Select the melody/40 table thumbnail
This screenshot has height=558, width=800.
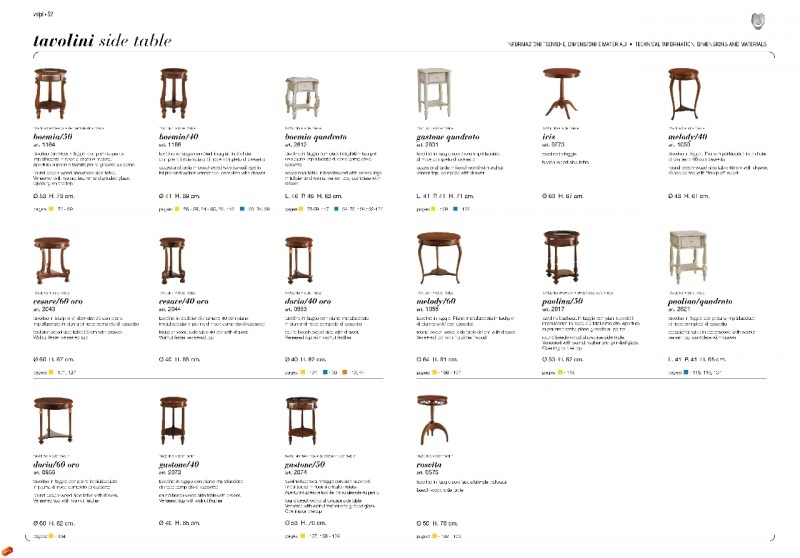pos(684,94)
